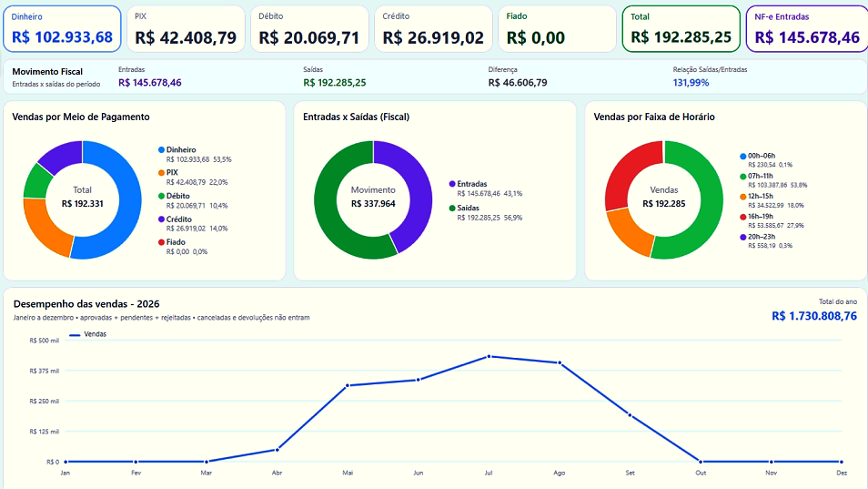The height and width of the screenshot is (489, 868).
Task: Click the Dez month axis label
Action: 842,473
